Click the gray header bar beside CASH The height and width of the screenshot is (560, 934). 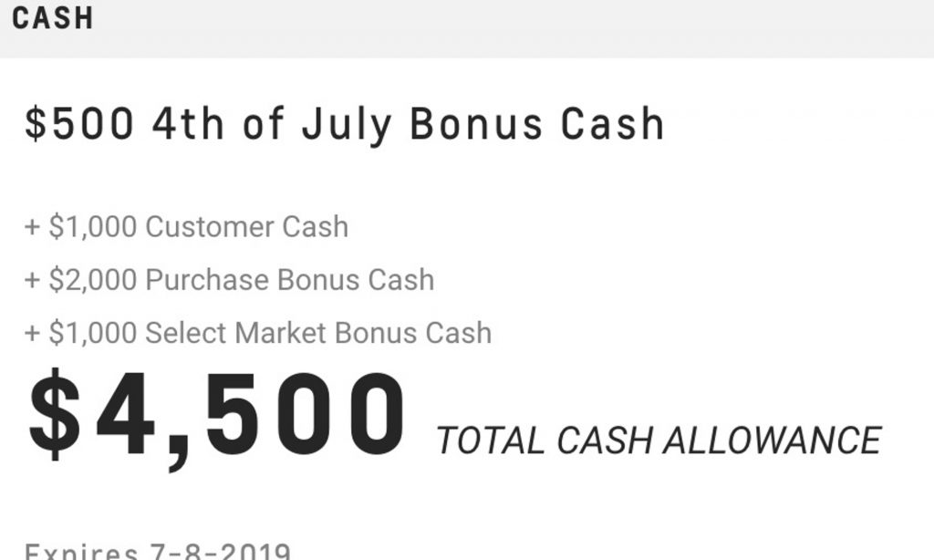pyautogui.click(x=513, y=28)
